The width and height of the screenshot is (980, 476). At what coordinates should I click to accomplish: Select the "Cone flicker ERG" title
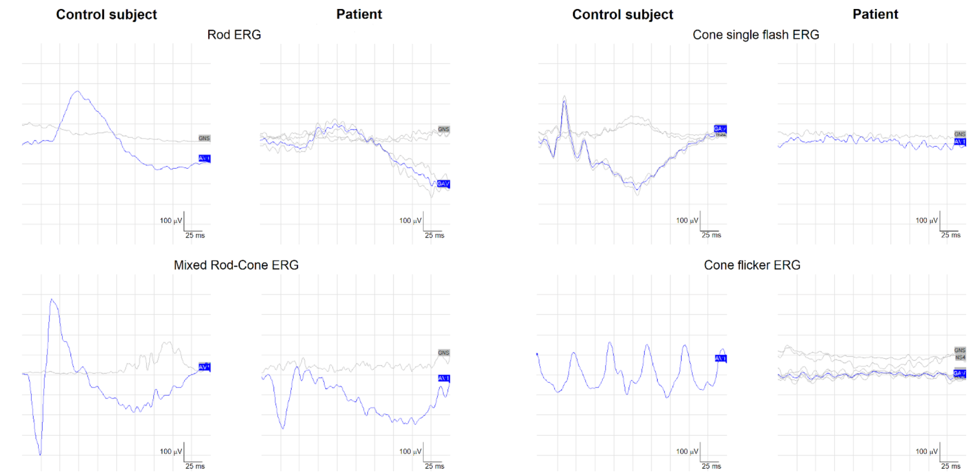[752, 265]
